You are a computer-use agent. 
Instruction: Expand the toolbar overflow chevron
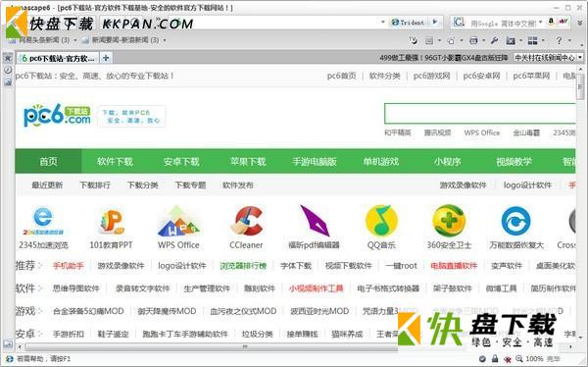pos(580,23)
